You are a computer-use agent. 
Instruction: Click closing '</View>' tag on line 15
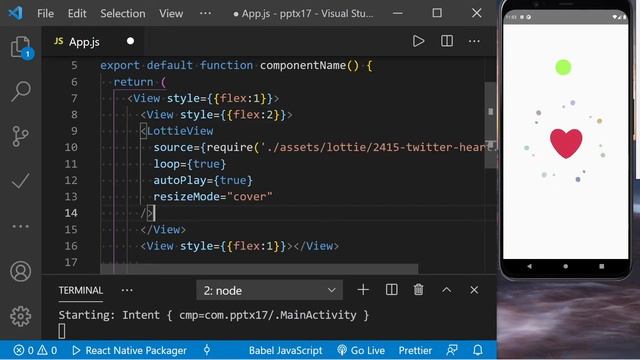163,229
